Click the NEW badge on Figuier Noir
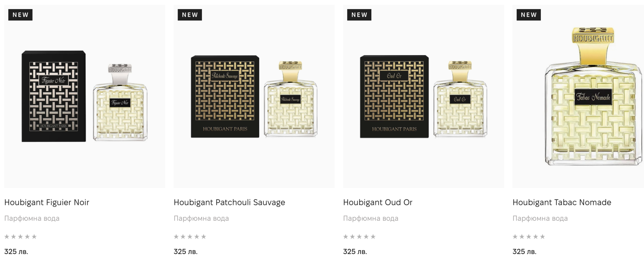 20,15
